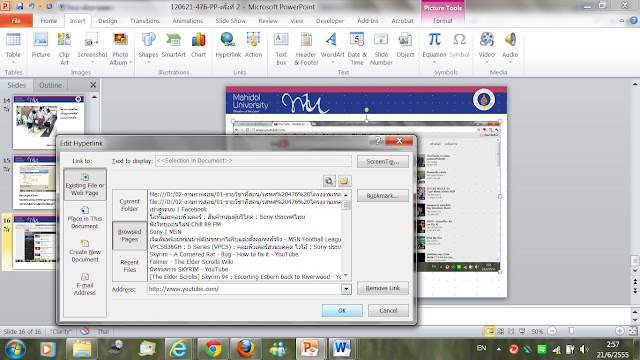Save the presentation from Quick Access toolbar
The width and height of the screenshot is (640, 360).
click(x=19, y=6)
